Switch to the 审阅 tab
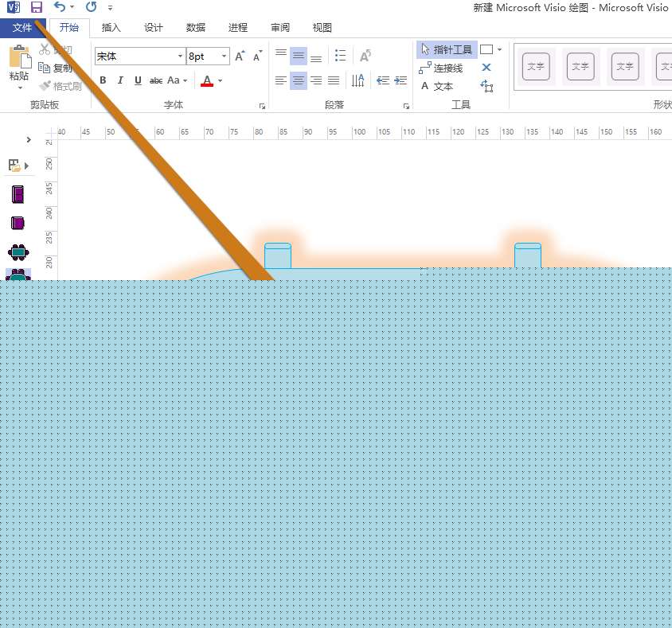 (280, 28)
